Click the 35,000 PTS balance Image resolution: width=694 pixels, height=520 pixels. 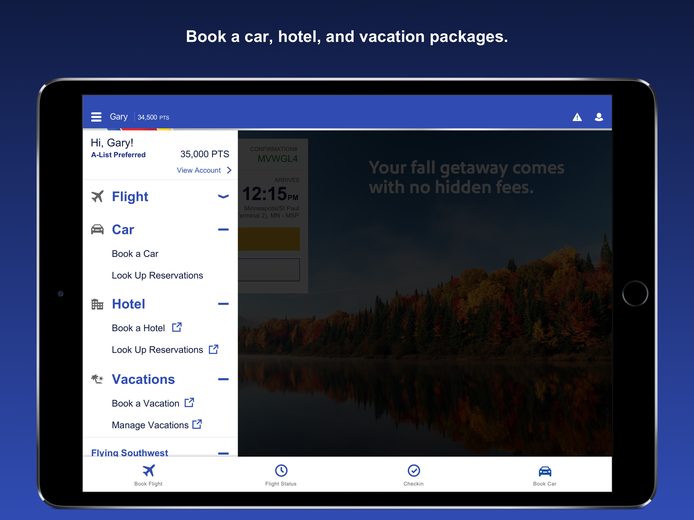click(x=204, y=154)
